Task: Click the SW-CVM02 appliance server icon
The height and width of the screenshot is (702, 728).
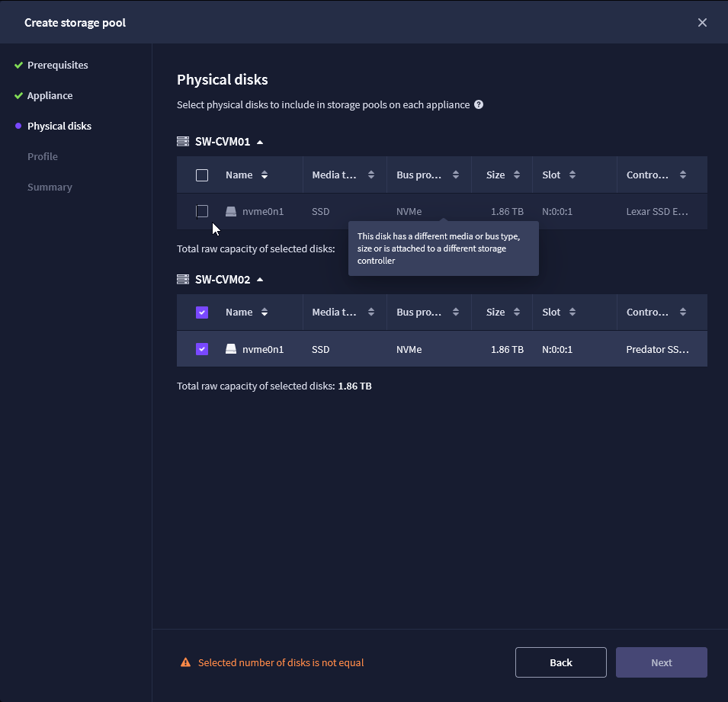Action: (183, 279)
